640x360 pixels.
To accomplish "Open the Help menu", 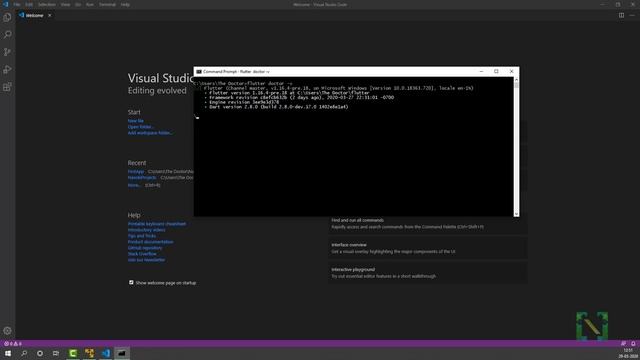I will click(125, 4).
